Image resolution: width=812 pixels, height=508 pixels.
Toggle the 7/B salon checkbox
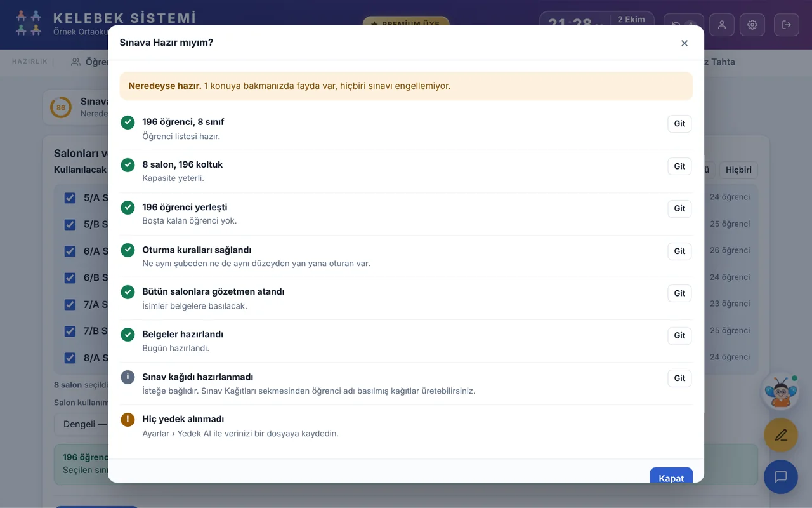pyautogui.click(x=70, y=331)
